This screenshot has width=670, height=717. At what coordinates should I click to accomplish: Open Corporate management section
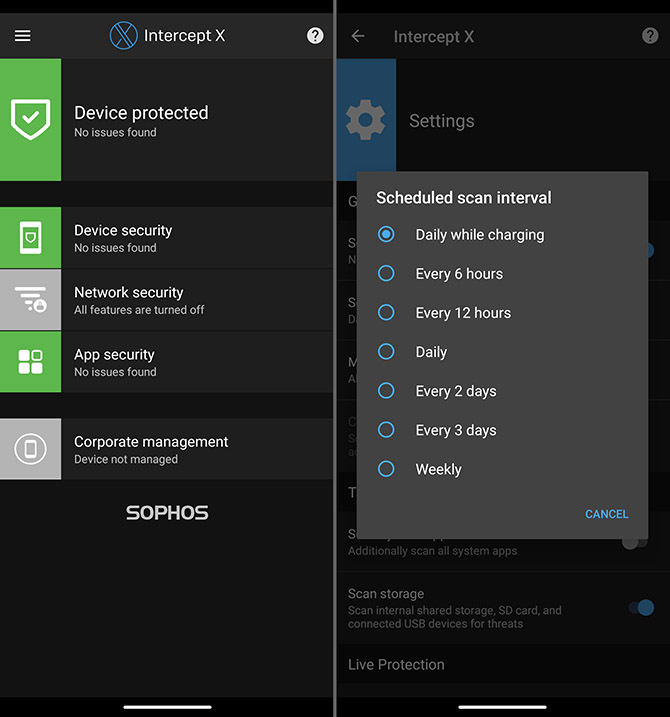click(x=166, y=449)
